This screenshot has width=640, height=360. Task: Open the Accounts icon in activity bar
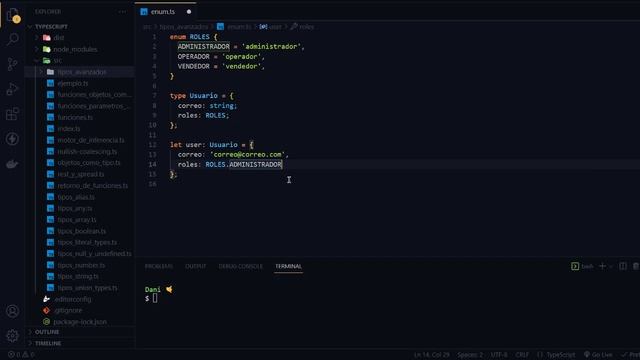(x=13, y=311)
